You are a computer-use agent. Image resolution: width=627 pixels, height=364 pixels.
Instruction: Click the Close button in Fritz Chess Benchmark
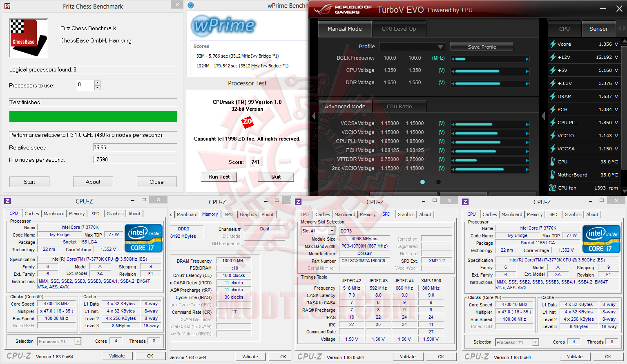point(156,182)
